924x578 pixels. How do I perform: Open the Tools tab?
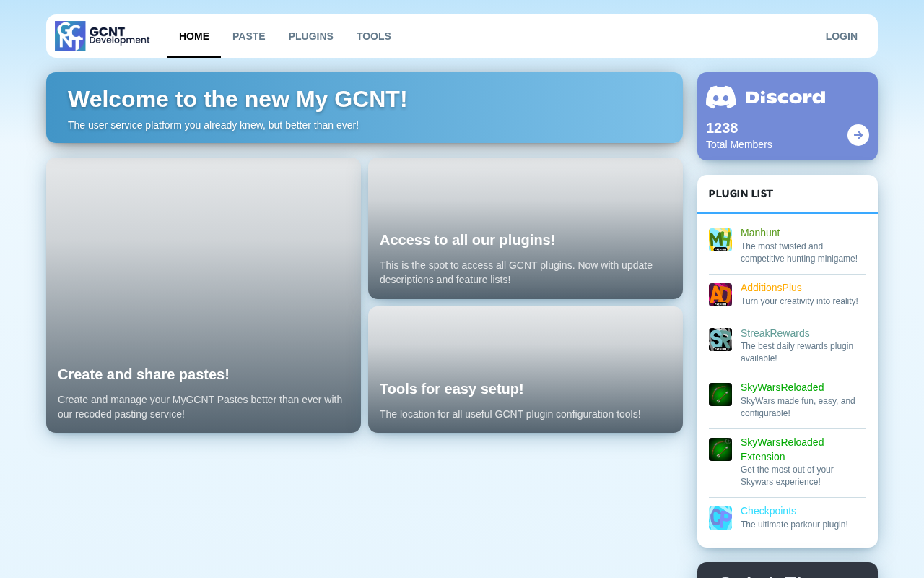tap(374, 36)
